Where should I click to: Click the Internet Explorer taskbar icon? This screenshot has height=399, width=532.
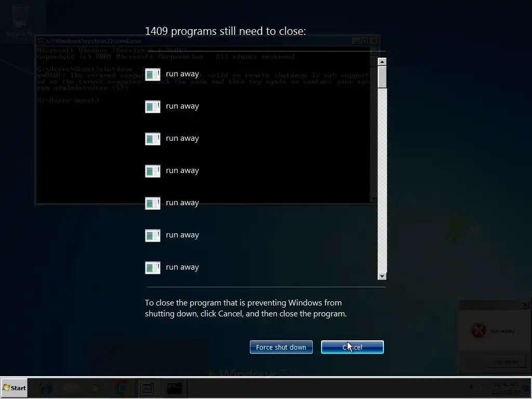[x=46, y=388]
